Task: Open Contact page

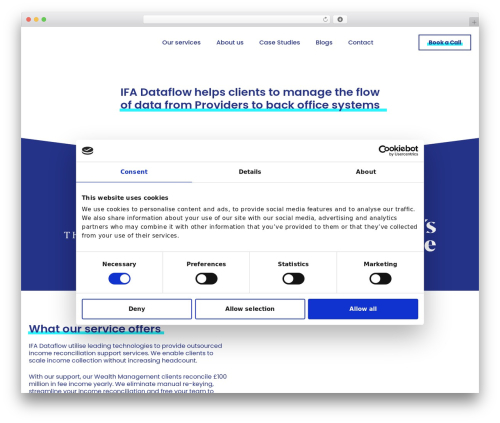Action: tap(361, 42)
